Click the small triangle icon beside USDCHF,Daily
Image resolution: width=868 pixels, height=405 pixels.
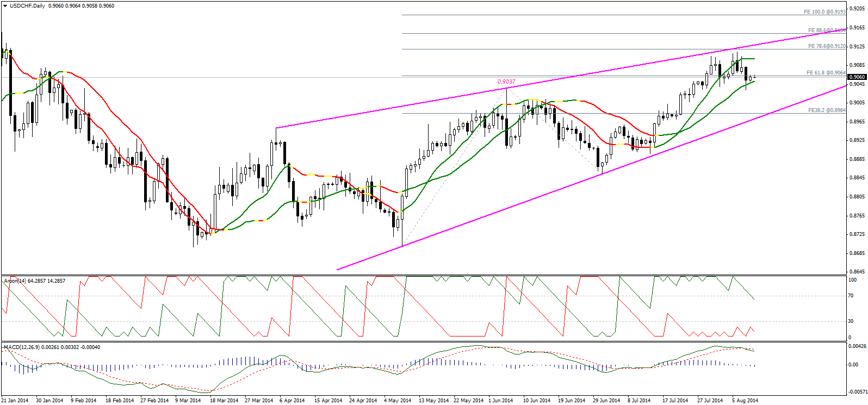(5, 5)
